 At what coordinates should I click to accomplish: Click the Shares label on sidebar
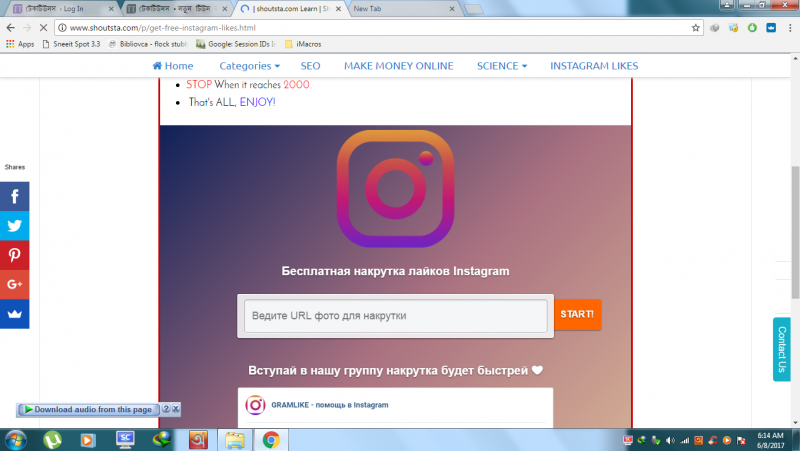coord(15,167)
